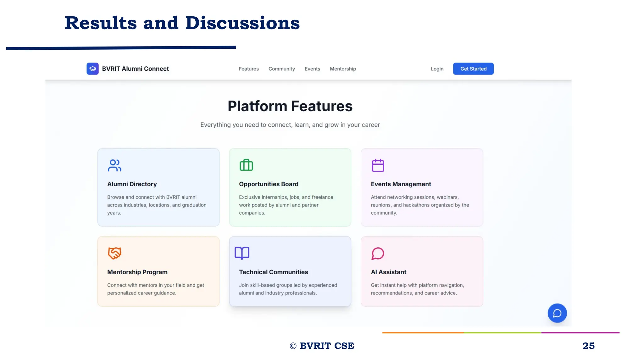
Task: Click the AI Assistant chat bubble icon
Action: (378, 253)
